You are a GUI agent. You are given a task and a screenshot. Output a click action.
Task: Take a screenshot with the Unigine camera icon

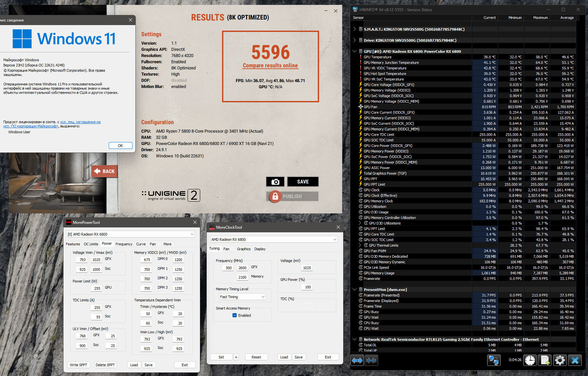click(275, 182)
